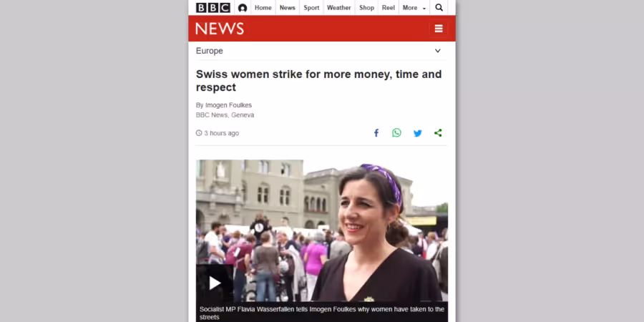The height and width of the screenshot is (322, 644).
Task: Click the NEWS banner logo
Action: tap(220, 29)
